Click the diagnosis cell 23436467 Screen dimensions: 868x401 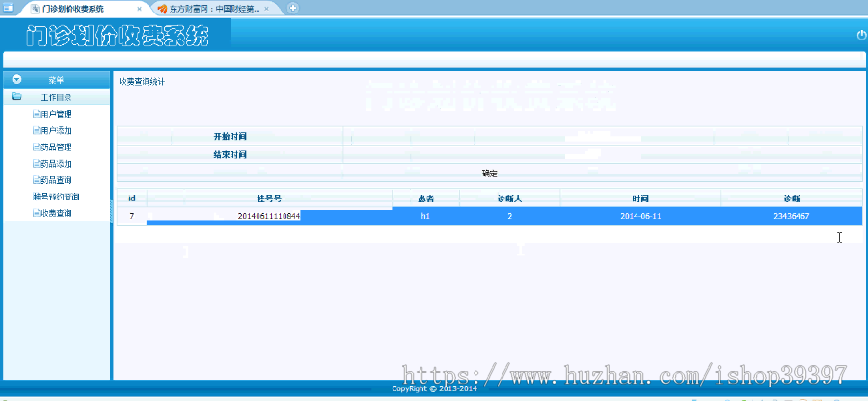(792, 216)
